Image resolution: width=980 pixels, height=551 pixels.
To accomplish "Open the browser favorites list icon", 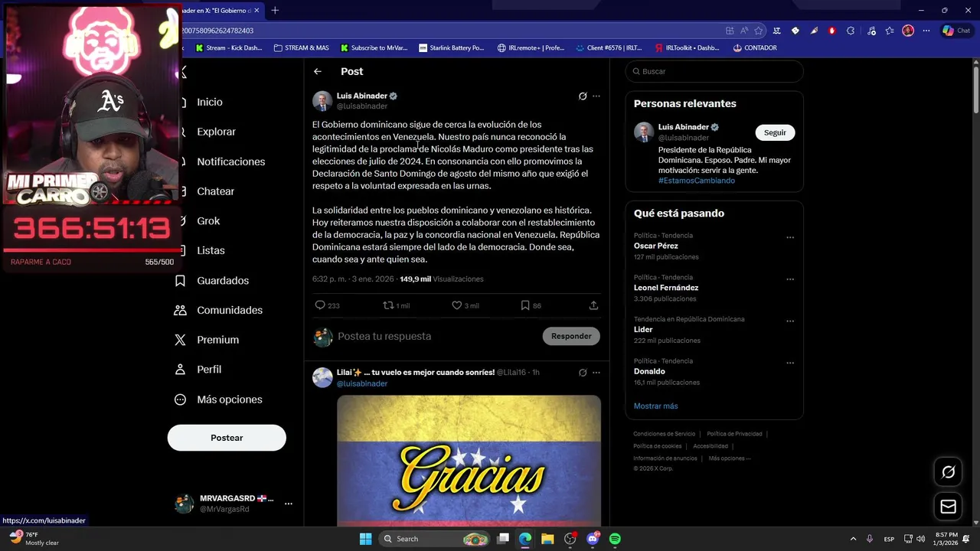I will coord(890,31).
